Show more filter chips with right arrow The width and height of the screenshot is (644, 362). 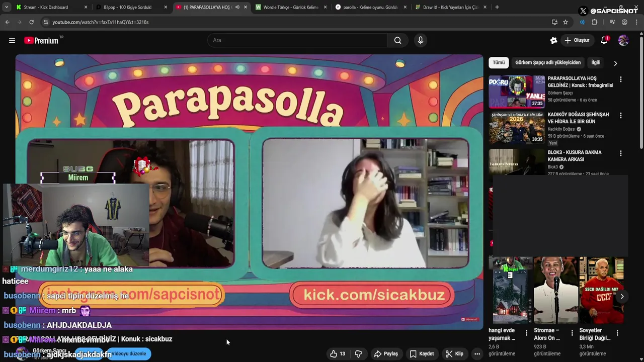[x=615, y=63]
